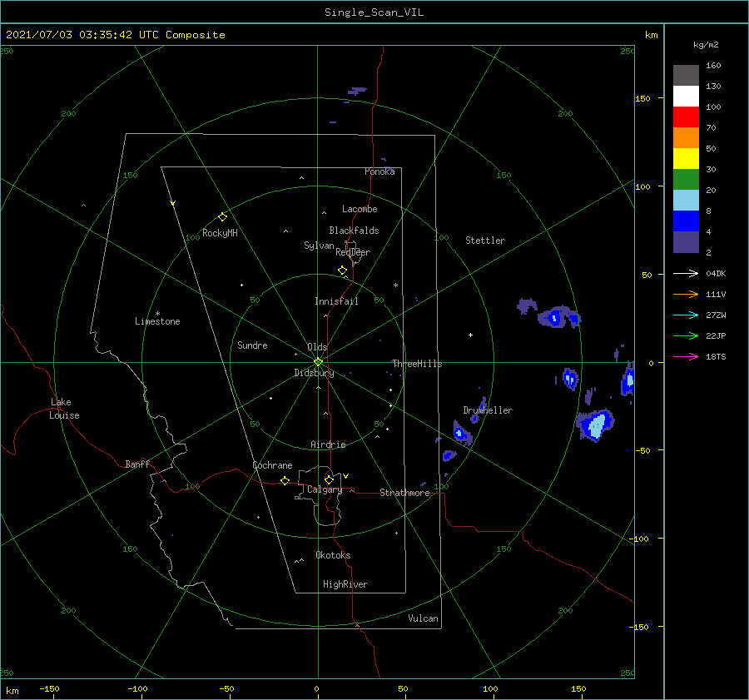
Task: Click the kg/m2 unit label
Action: pos(706,45)
